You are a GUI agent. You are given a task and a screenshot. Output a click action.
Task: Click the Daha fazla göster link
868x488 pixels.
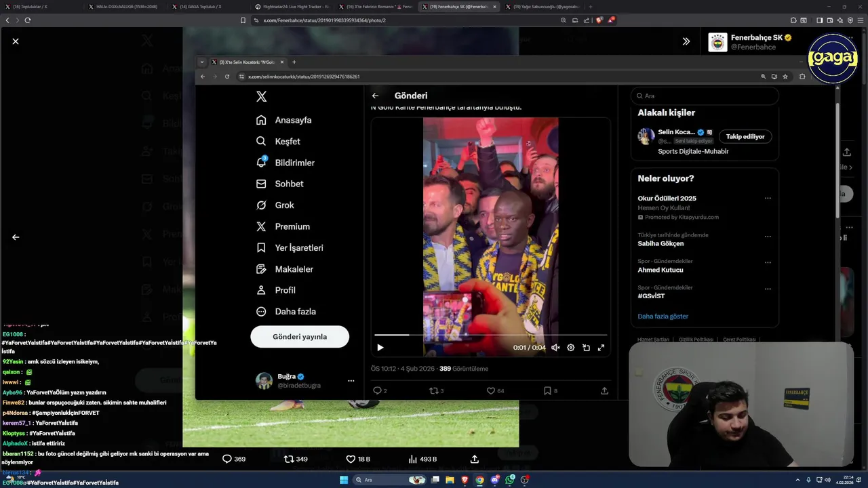point(663,317)
